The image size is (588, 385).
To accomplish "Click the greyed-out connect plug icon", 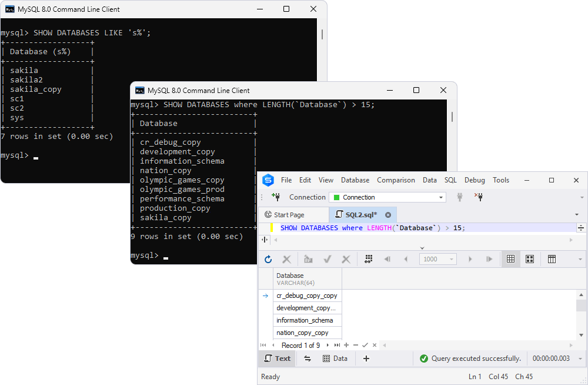I will coord(460,197).
